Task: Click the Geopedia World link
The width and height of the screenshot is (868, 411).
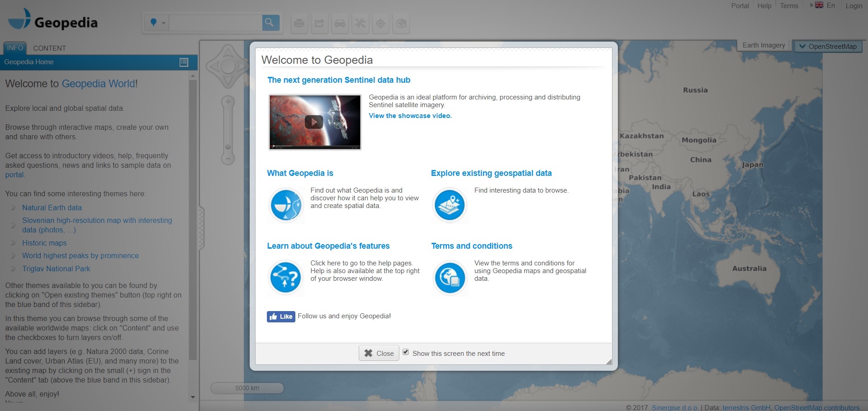Action: [98, 84]
